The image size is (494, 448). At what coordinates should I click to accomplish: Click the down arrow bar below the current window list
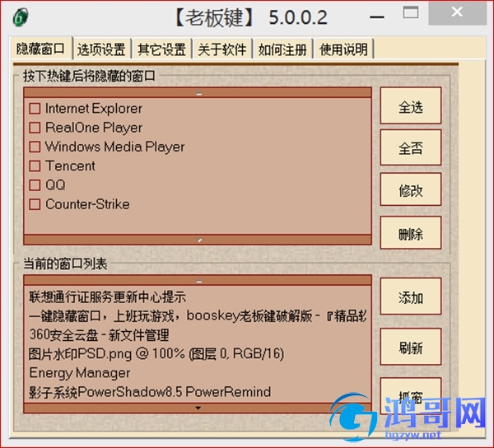click(198, 408)
